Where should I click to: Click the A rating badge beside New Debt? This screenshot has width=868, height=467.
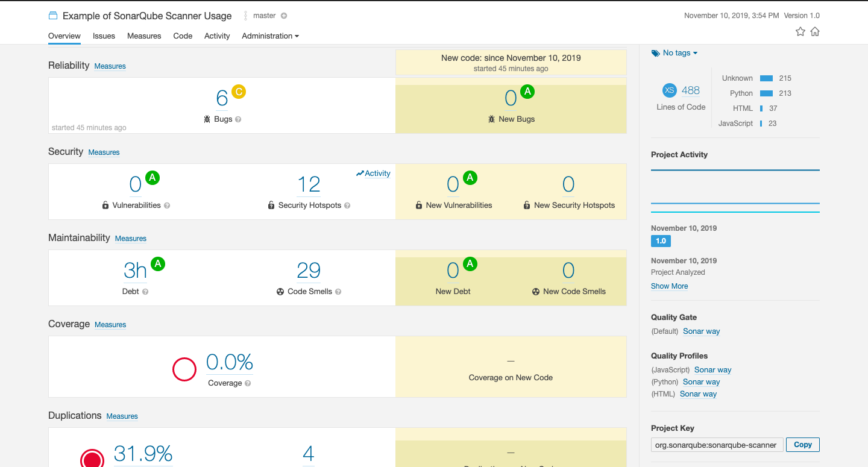[x=470, y=264]
